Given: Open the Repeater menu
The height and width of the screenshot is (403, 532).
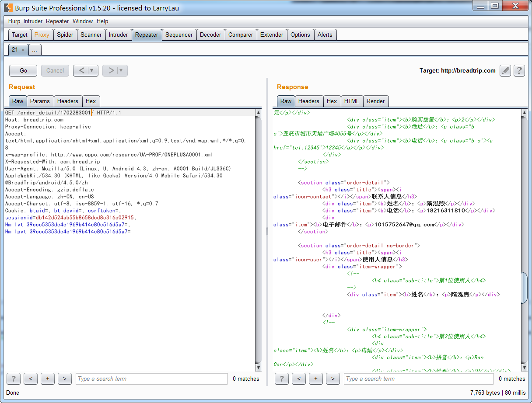Looking at the screenshot, I should tap(57, 21).
